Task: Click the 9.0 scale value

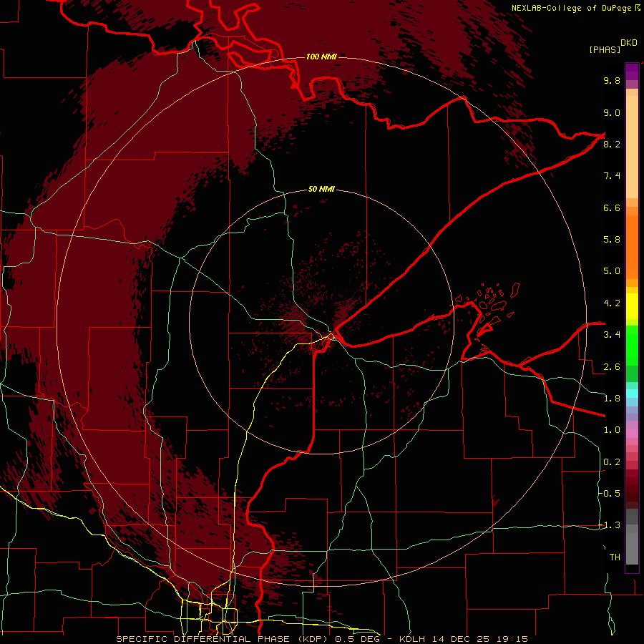Action: coord(612,112)
